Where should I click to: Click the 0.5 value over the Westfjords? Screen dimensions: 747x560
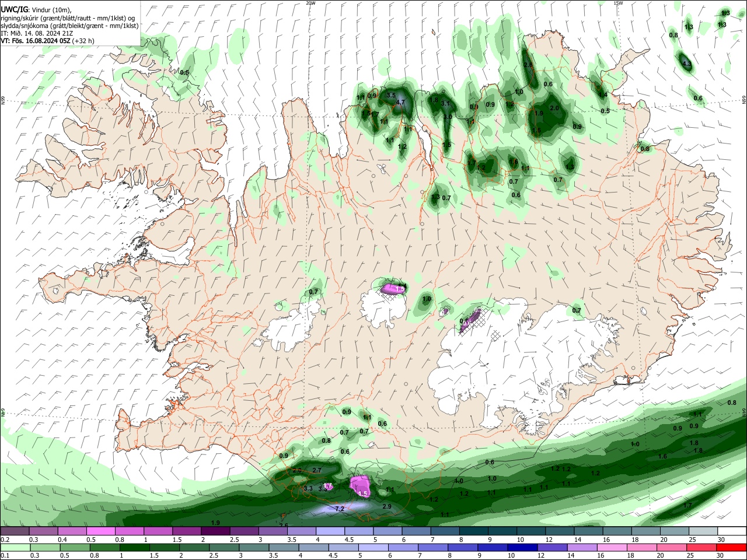pos(184,73)
